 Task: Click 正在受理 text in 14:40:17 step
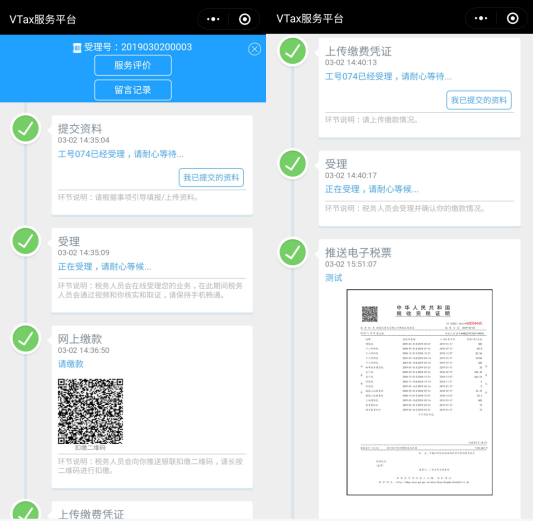(342, 189)
